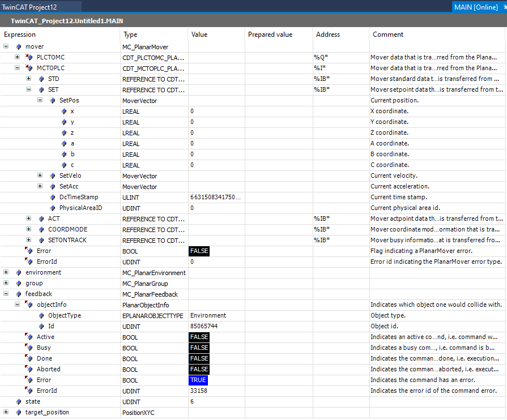Click the prepared value cell for state

click(279, 401)
